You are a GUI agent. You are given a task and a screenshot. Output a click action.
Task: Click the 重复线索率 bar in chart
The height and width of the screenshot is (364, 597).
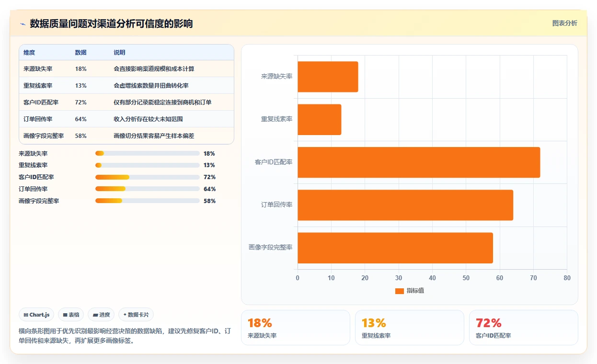point(320,119)
